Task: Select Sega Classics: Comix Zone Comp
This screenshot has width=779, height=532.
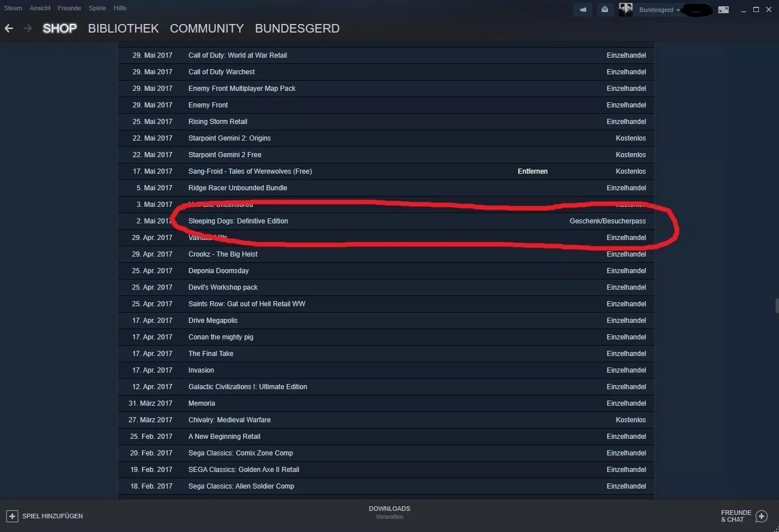Action: tap(241, 453)
